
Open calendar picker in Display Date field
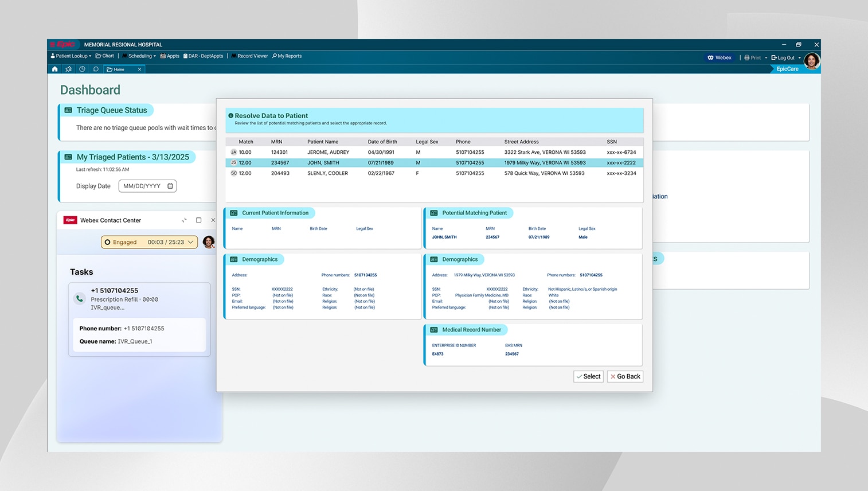(x=170, y=186)
